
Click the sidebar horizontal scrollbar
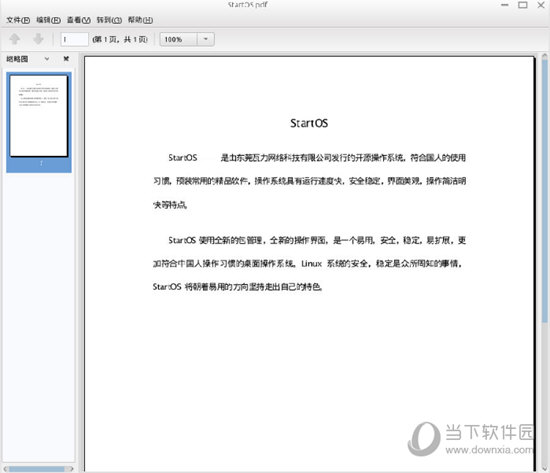point(38,468)
